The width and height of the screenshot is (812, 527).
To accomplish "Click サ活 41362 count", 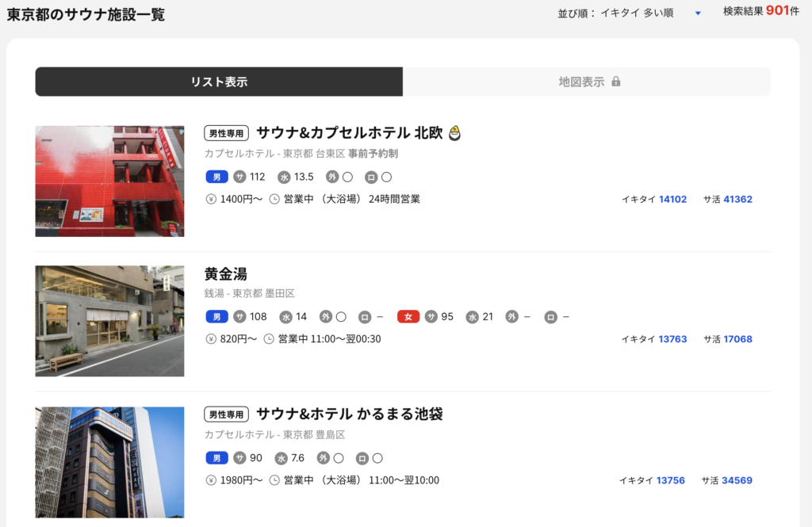I will coord(728,199).
